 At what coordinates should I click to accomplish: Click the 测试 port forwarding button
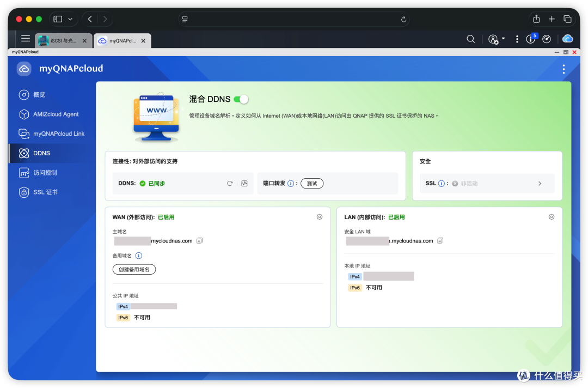312,184
